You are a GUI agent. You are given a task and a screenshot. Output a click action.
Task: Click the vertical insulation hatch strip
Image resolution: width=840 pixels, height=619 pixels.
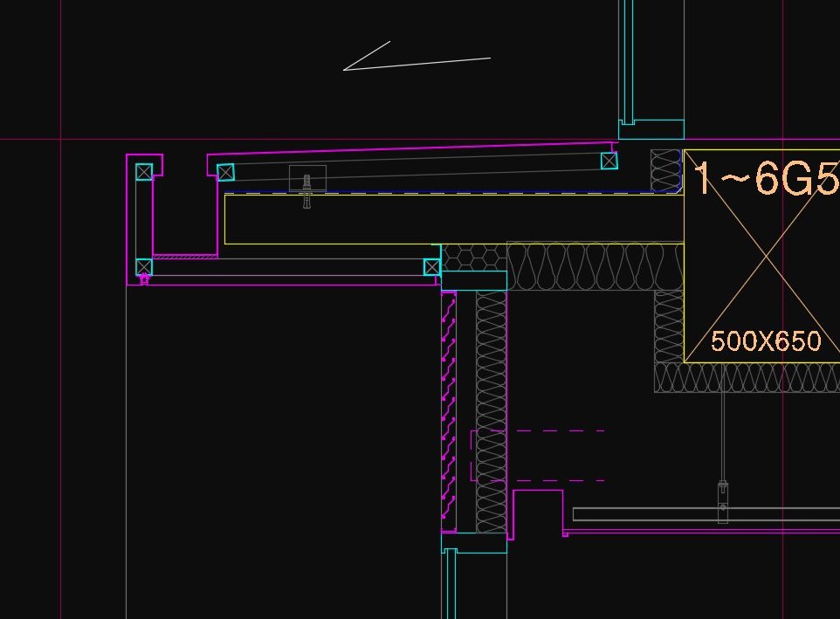(x=491, y=410)
